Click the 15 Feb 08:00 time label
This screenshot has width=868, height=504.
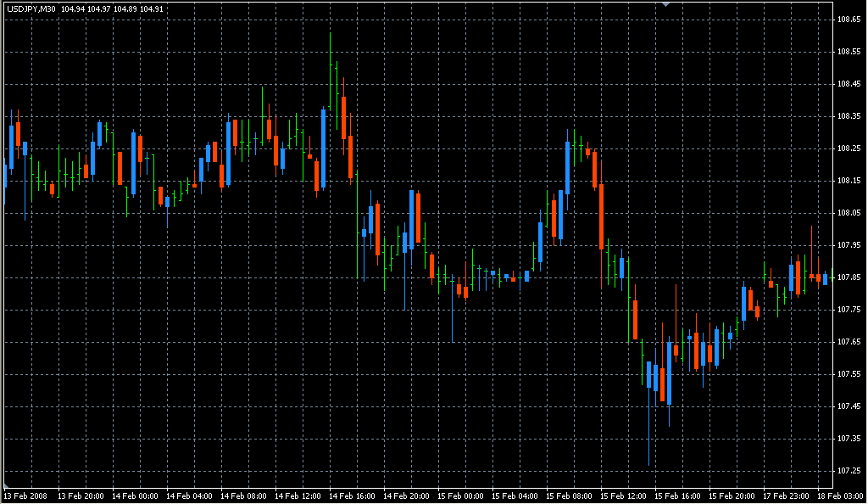pyautogui.click(x=569, y=496)
